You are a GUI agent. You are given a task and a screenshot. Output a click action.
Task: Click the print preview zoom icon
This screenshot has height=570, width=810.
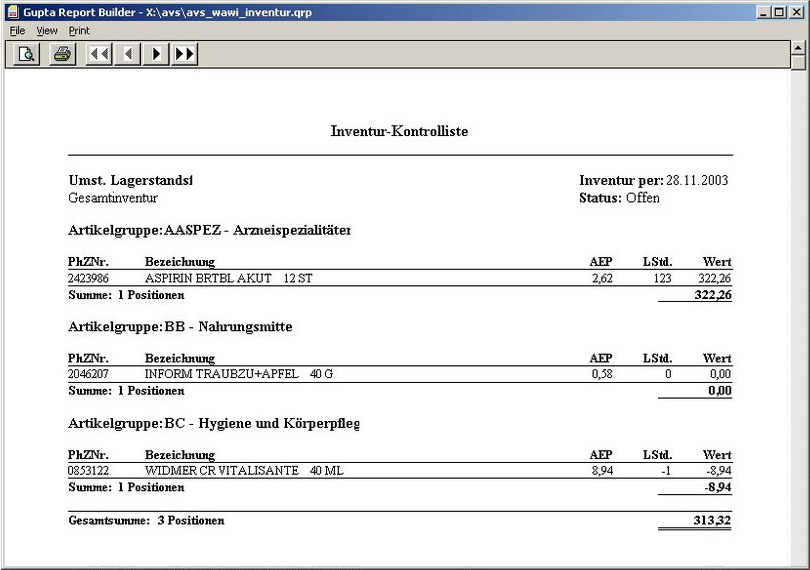[27, 54]
